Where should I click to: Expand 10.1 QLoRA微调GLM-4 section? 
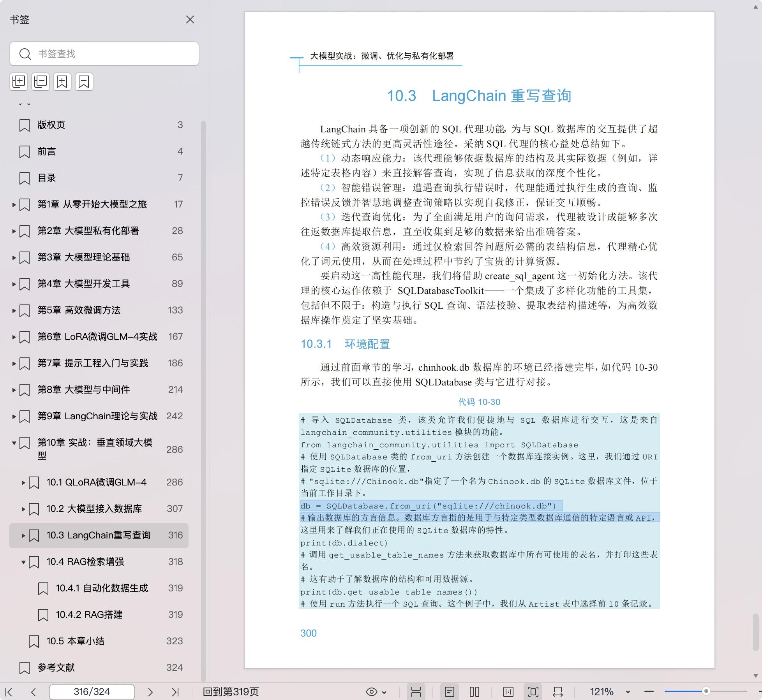[23, 482]
